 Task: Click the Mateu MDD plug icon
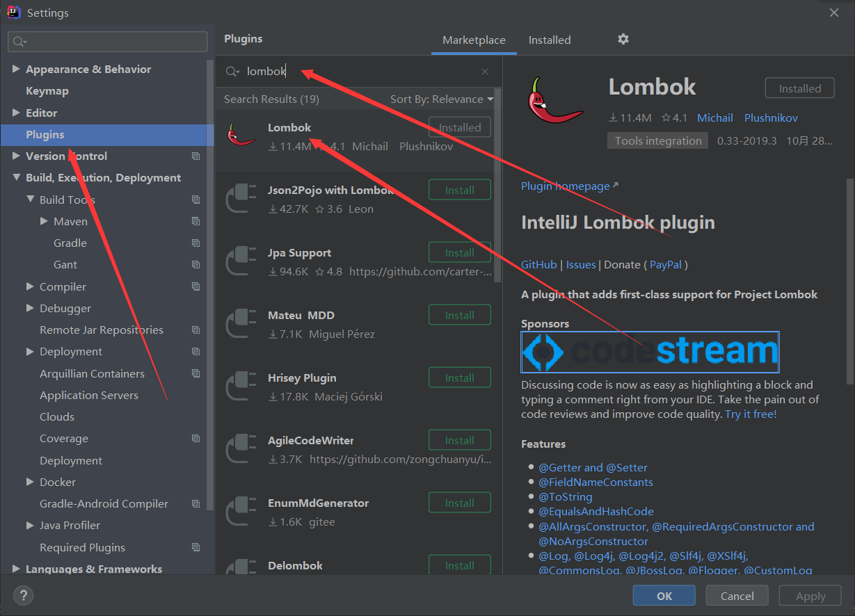(x=241, y=323)
